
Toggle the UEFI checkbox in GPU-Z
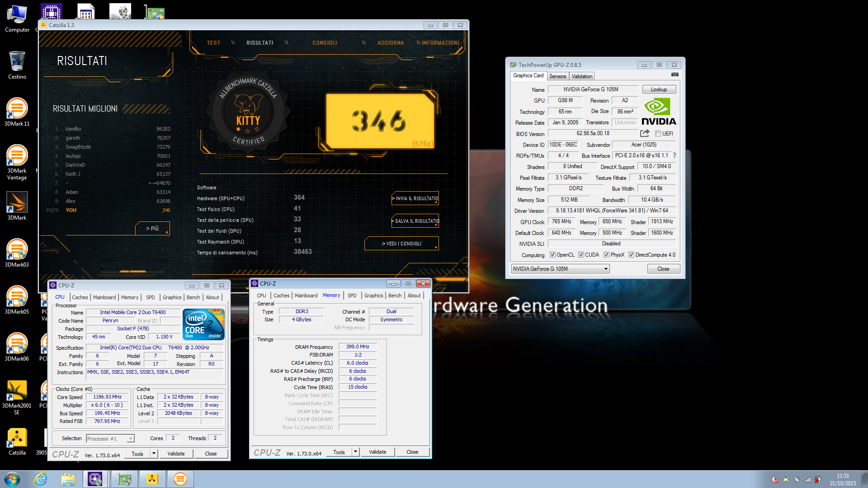[658, 134]
